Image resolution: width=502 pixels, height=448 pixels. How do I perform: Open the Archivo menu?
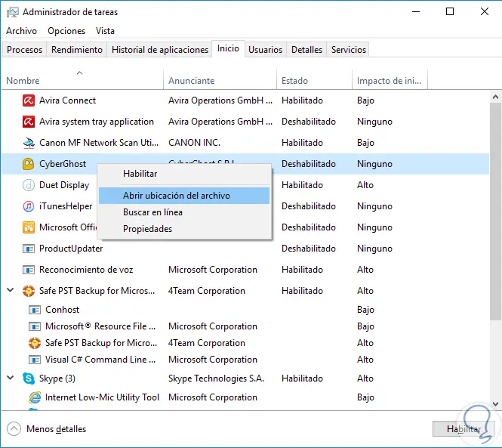[21, 31]
